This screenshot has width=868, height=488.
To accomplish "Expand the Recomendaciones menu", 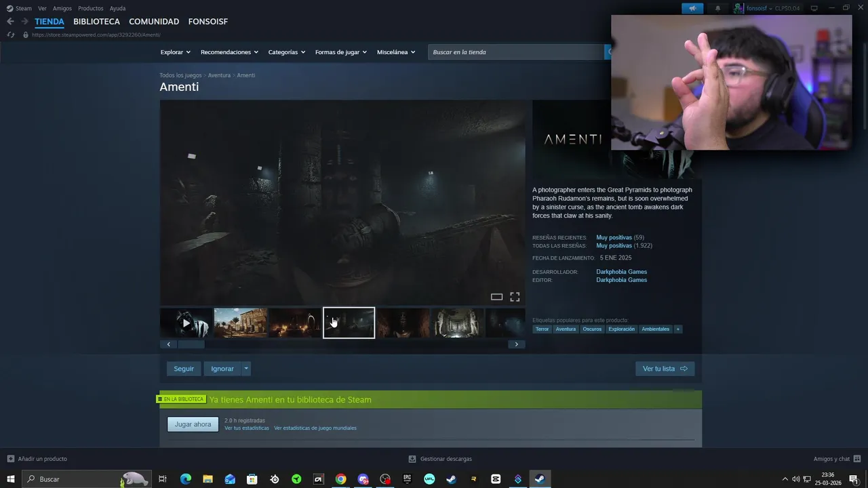I will pos(229,52).
